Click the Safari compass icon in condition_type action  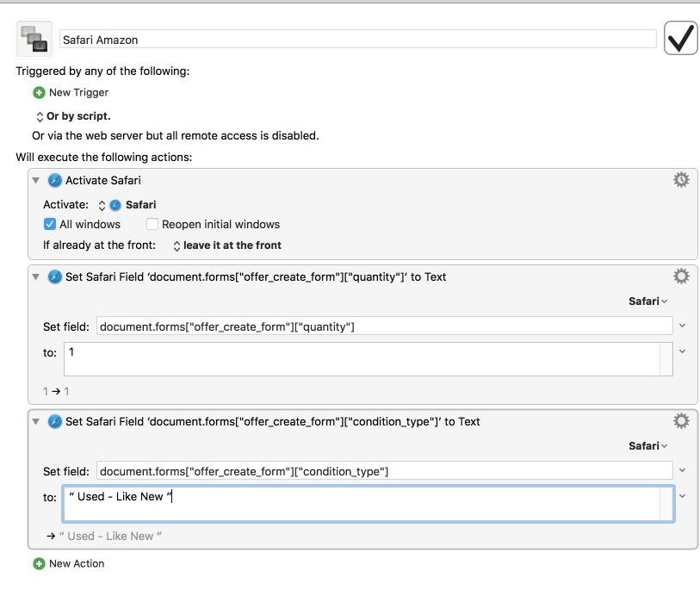[54, 421]
